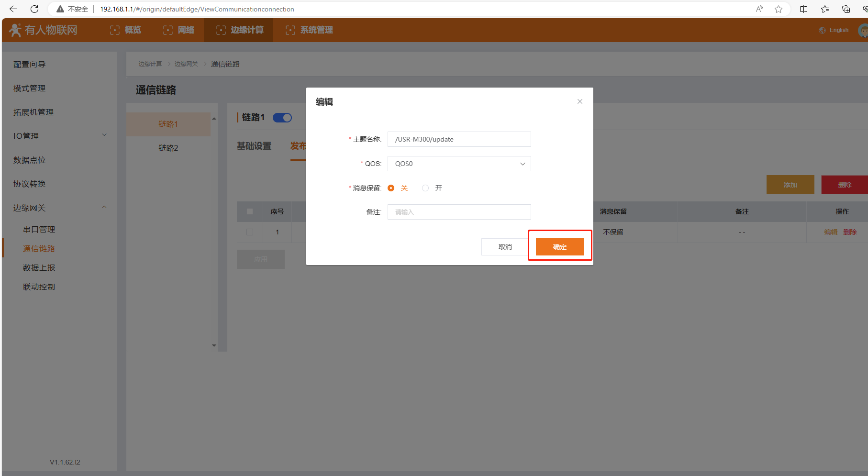868x476 pixels.
Task: Open the 系统管理 top menu
Action: point(309,30)
